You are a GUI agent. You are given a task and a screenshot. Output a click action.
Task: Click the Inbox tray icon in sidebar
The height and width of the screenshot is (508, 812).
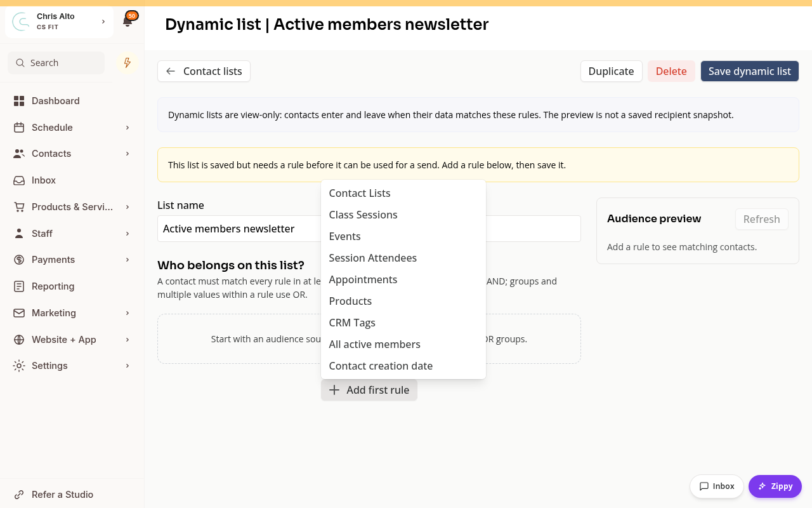(19, 180)
